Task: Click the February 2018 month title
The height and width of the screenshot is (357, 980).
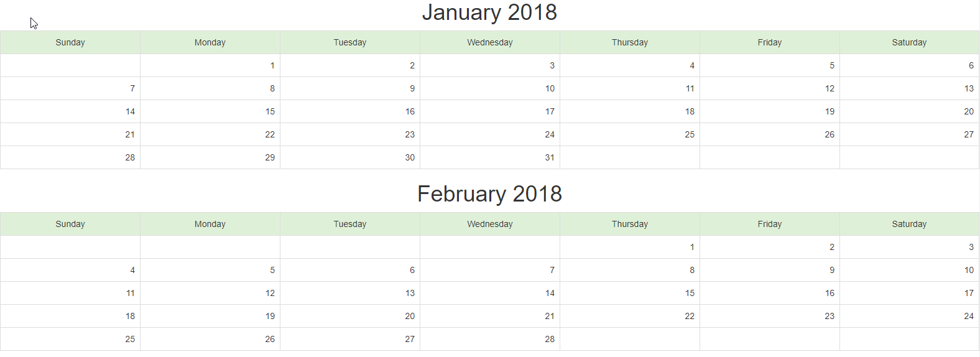Action: [x=489, y=194]
